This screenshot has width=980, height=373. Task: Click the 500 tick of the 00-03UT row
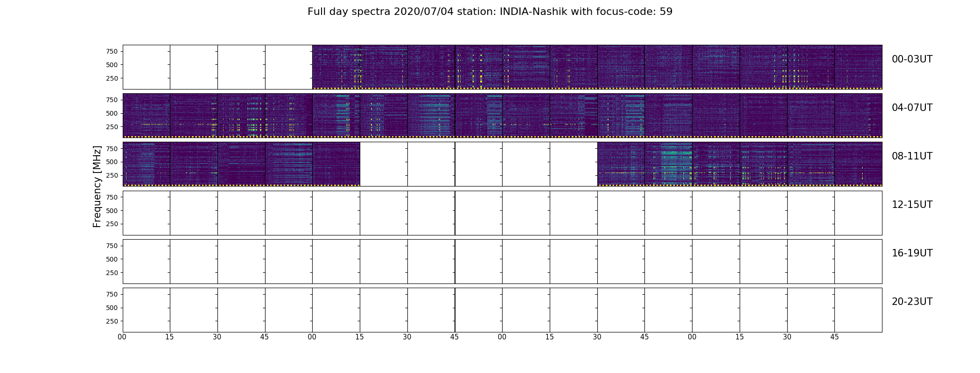[x=112, y=65]
